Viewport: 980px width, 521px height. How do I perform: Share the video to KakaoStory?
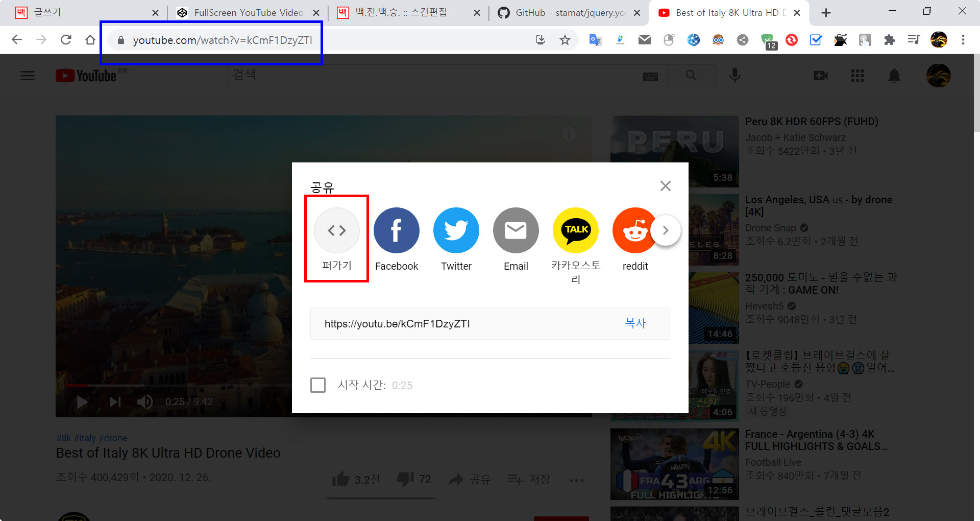click(576, 230)
